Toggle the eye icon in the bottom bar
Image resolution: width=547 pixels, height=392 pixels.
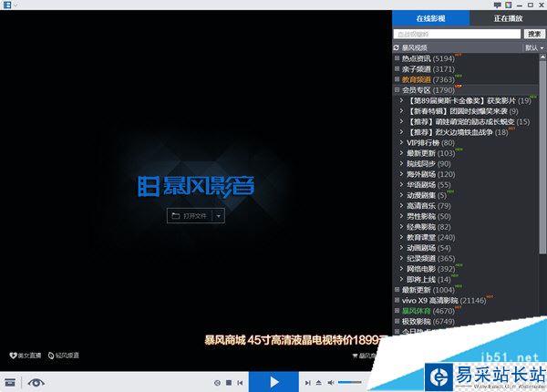click(x=36, y=383)
